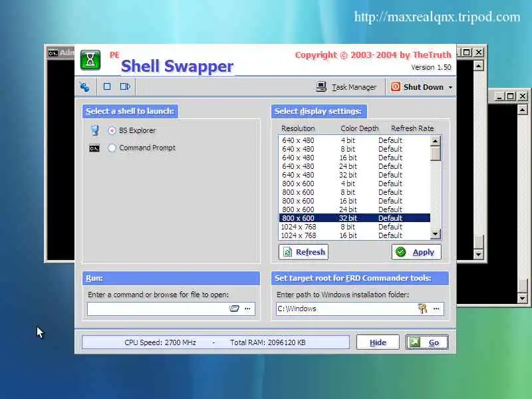Click scroll down arrow in rightmost window

coord(523,298)
